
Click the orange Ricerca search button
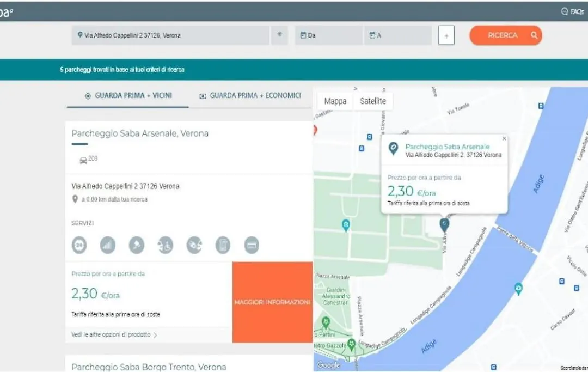tap(505, 35)
